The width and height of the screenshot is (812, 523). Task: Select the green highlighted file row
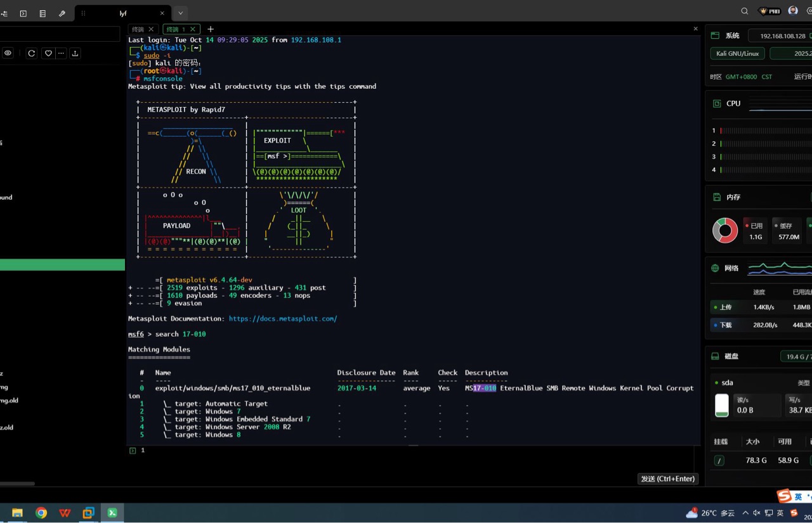pos(62,265)
